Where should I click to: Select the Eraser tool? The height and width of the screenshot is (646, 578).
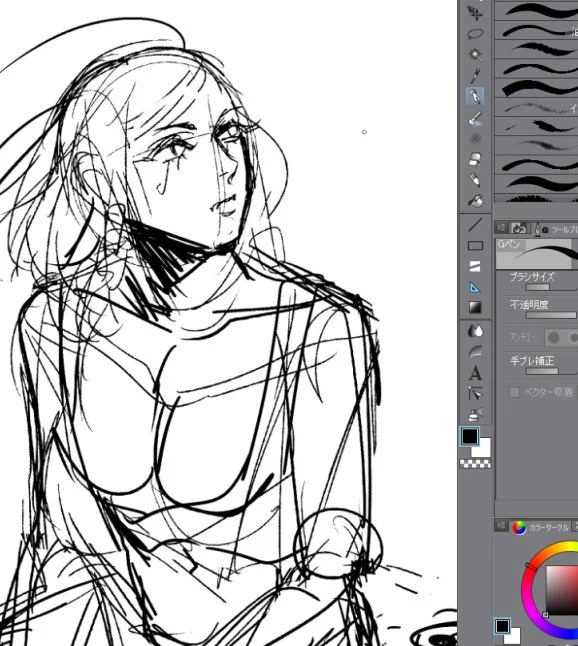tap(475, 159)
